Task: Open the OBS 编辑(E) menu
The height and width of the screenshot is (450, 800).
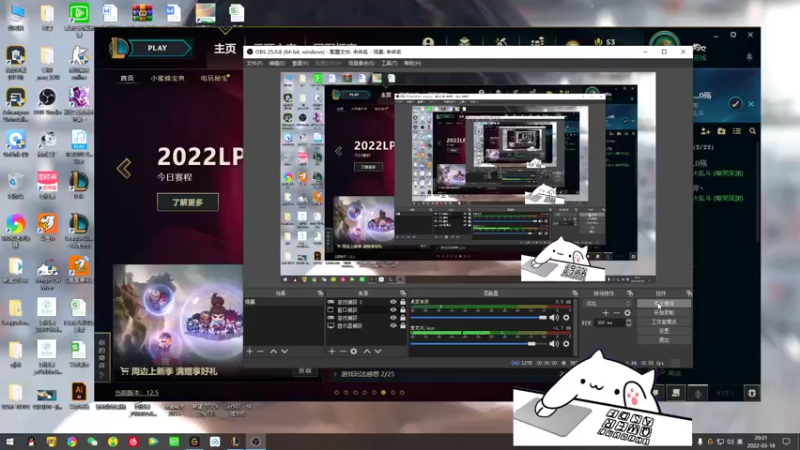Action: [x=277, y=63]
